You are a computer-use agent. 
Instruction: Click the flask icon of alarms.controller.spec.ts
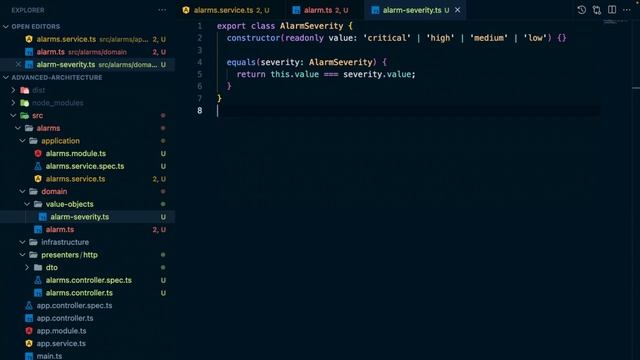click(x=38, y=280)
